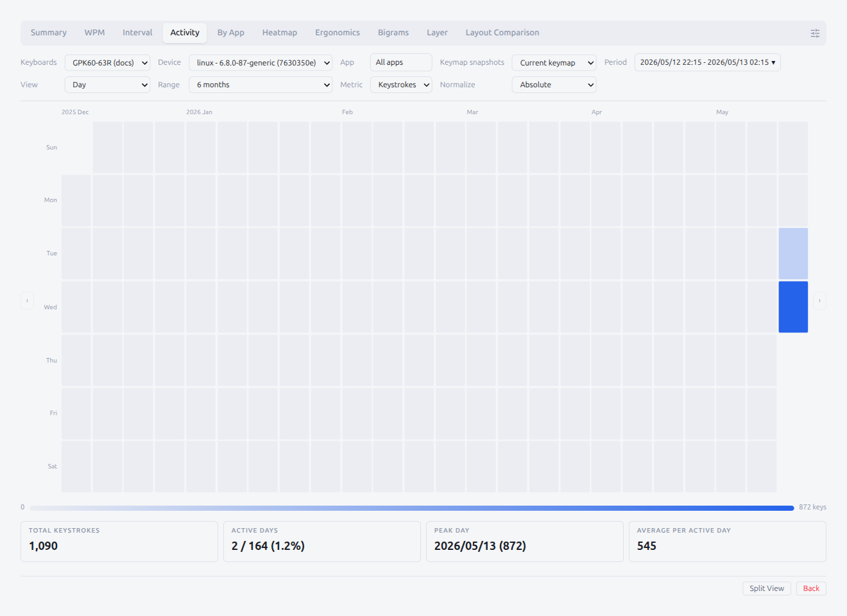
Task: Click the Active Days 2 / 164 card
Action: pos(322,542)
